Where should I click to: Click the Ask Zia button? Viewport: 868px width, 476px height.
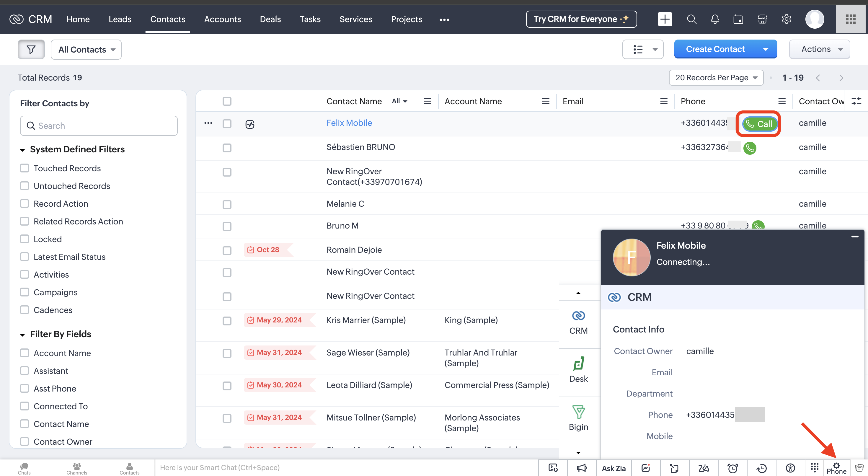pyautogui.click(x=614, y=468)
